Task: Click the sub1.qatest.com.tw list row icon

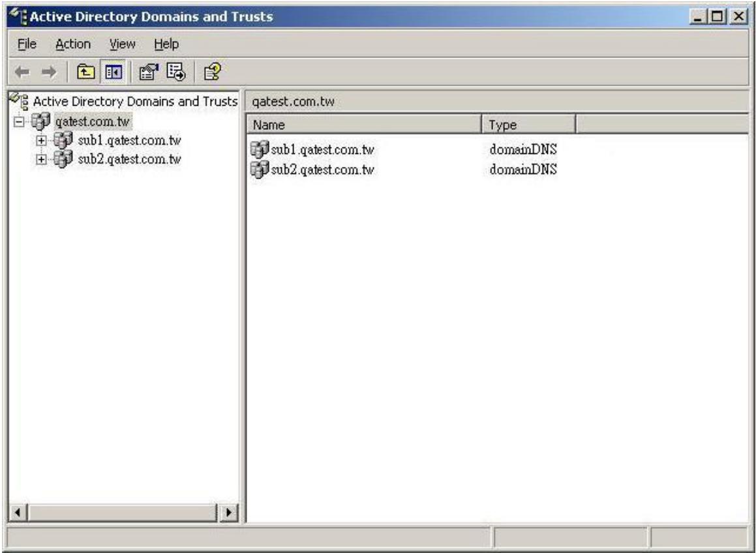Action: 260,149
